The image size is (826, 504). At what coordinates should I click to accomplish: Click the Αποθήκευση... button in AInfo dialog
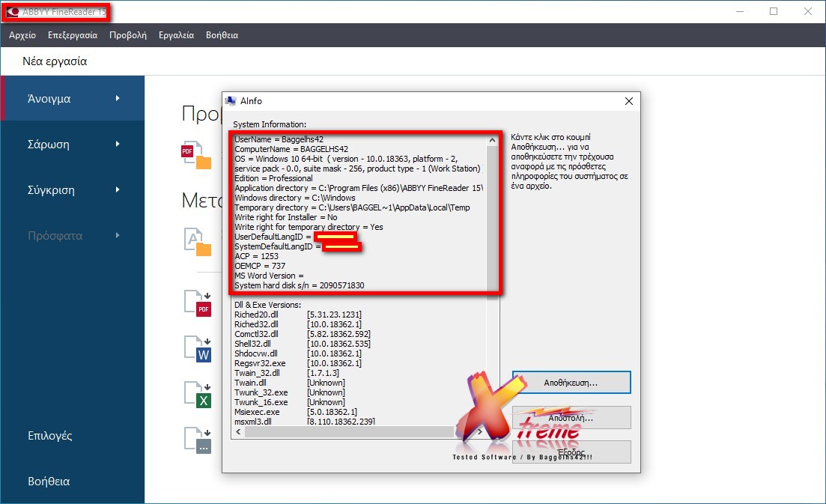pos(571,383)
